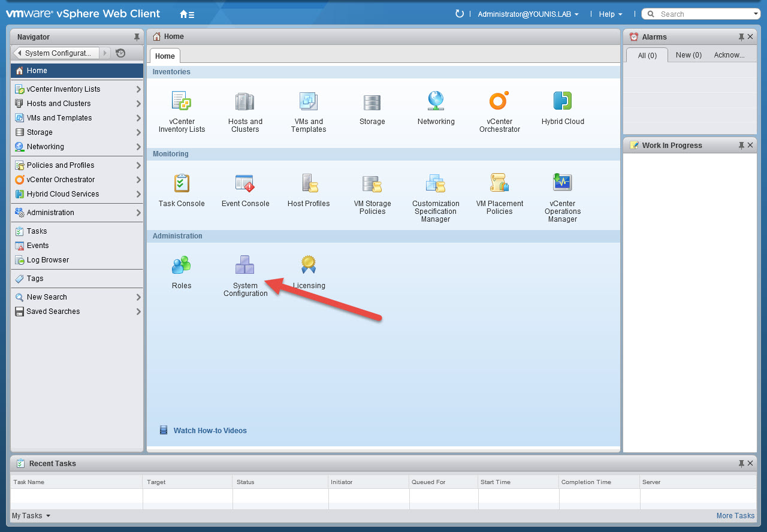Open the Help menu
Screen dimensions: 767x532
click(611, 14)
